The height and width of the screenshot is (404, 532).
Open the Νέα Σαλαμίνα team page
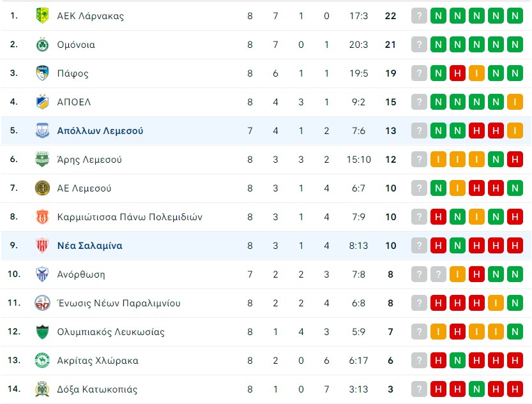pyautogui.click(x=89, y=245)
